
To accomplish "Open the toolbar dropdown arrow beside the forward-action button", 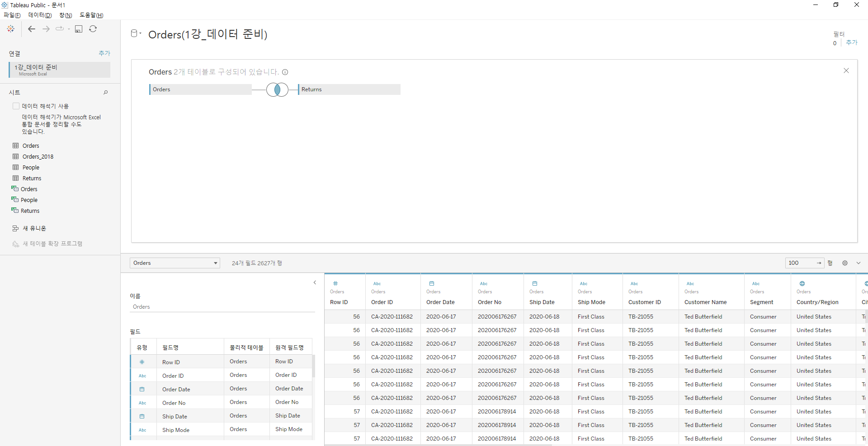I will 69,29.
